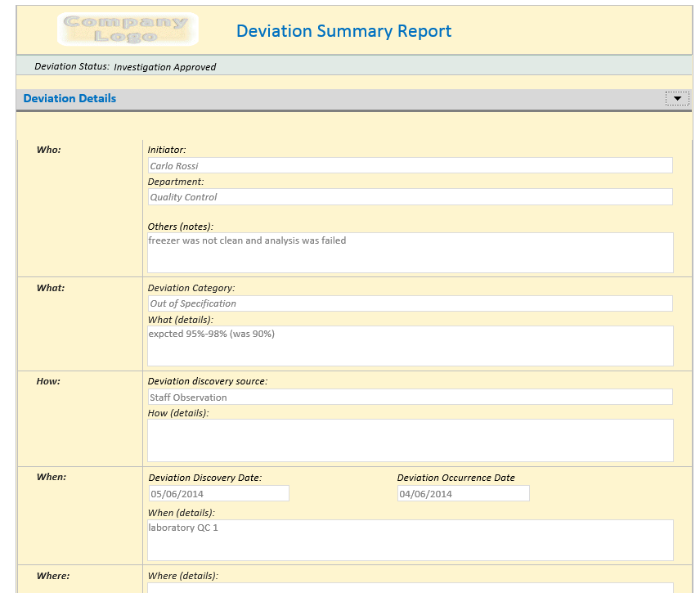700x593 pixels.
Task: Click the What (details): label
Action: coord(181,320)
